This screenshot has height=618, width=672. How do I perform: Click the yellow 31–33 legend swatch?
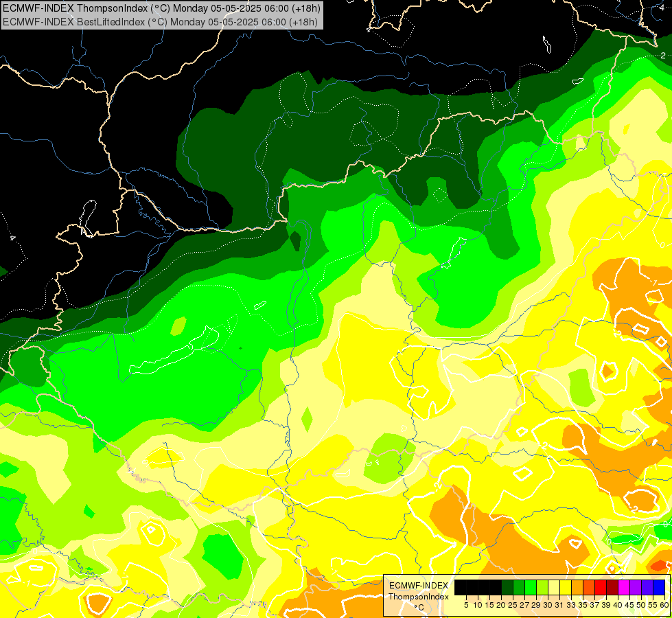566,588
